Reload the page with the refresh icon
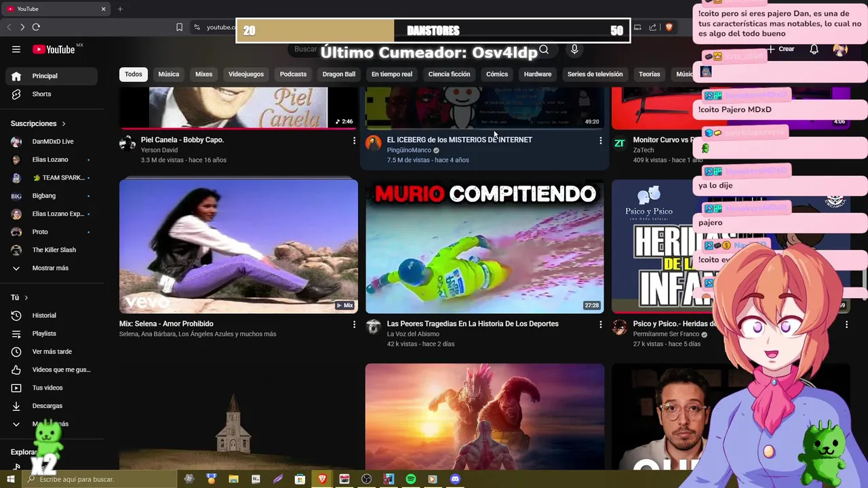 pyautogui.click(x=36, y=27)
